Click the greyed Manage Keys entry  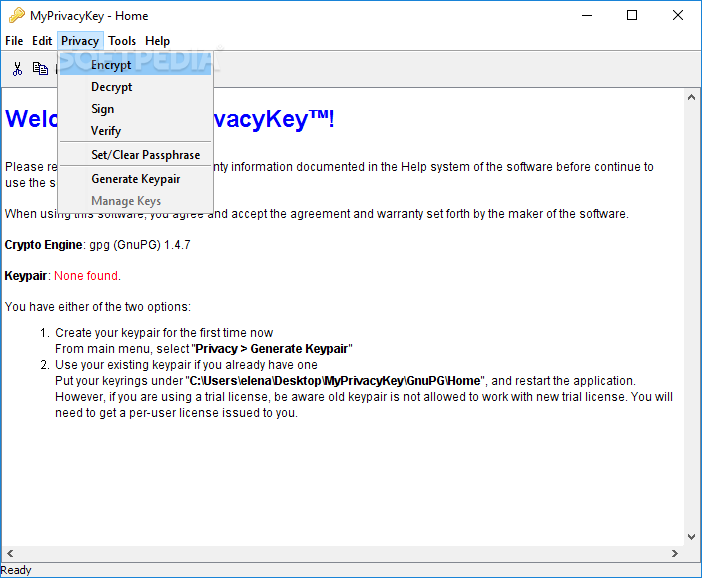click(135, 201)
